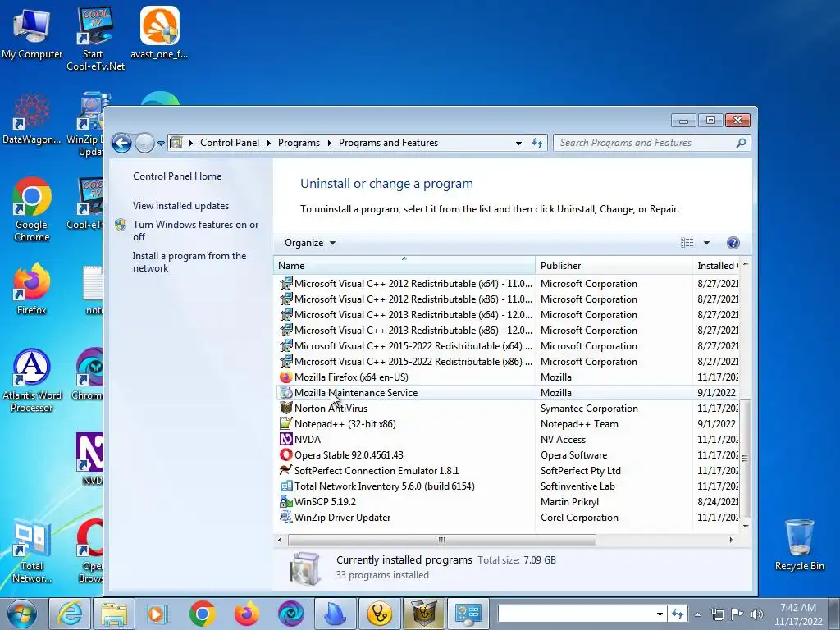Click the Action Center flag tray icon
The height and width of the screenshot is (630, 840).
click(x=737, y=614)
